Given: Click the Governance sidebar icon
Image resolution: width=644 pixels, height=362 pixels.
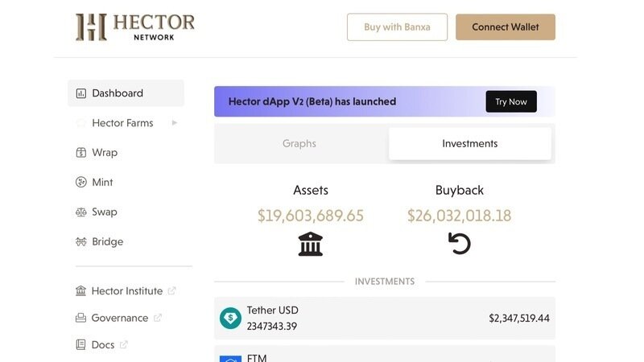Looking at the screenshot, I should 80,318.
